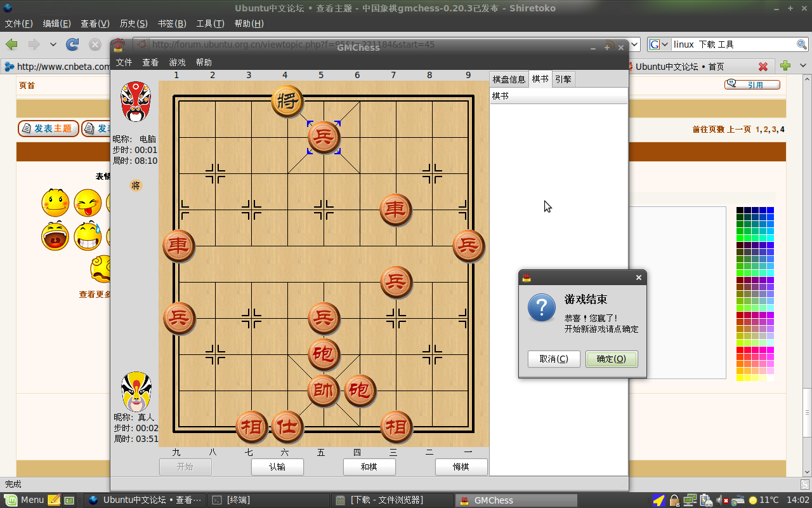Screen dimensions: 812x508
Task: Select the red 炮 beside the 帥
Action: (360, 391)
